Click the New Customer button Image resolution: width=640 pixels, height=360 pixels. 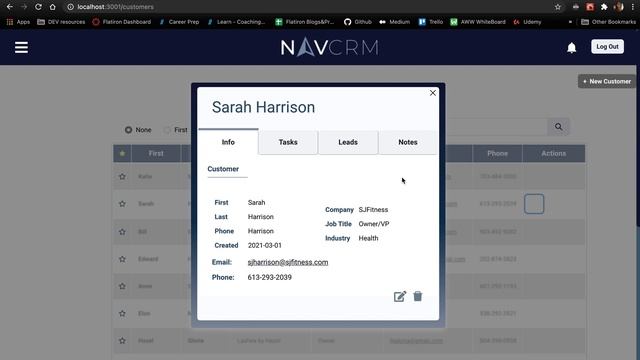[607, 81]
